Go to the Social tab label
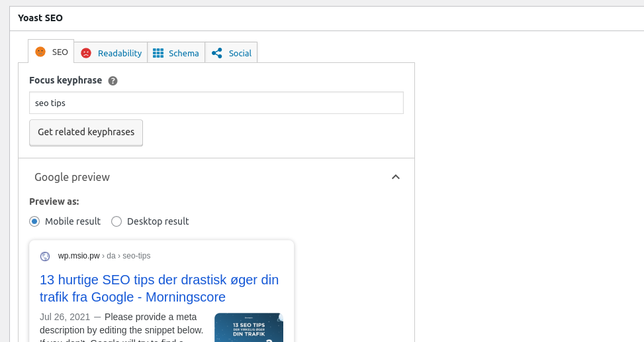The width and height of the screenshot is (644, 342). [240, 53]
